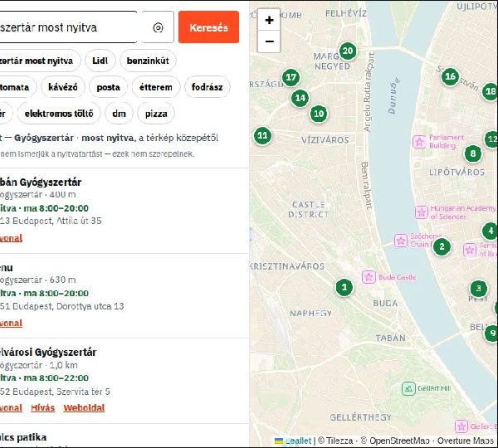Screen dimensions: 498x448
Task: Click the Széchenyi Chain Bridge star icon
Action: click(x=401, y=241)
